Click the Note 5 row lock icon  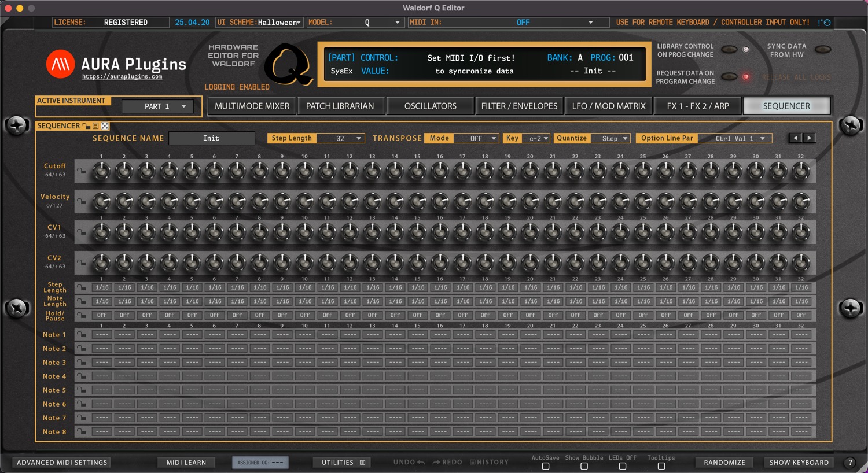82,390
